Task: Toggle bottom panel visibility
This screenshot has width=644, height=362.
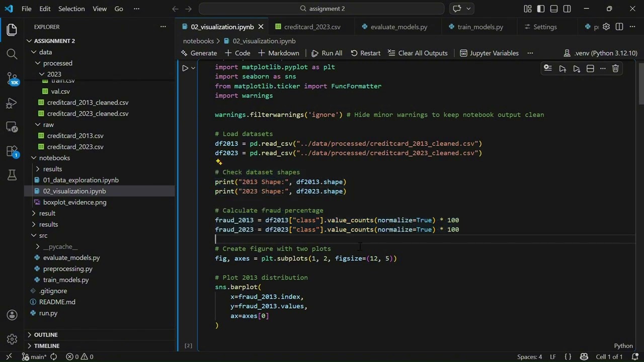Action: pyautogui.click(x=554, y=9)
